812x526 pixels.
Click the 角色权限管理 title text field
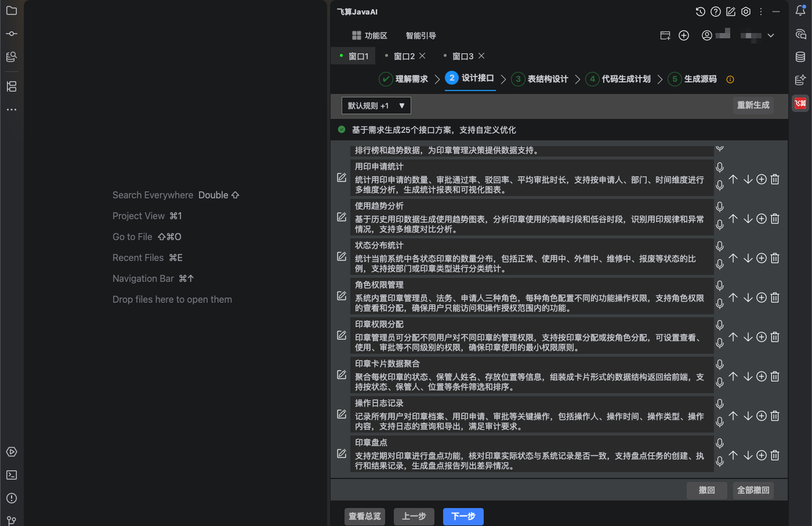tap(532, 285)
